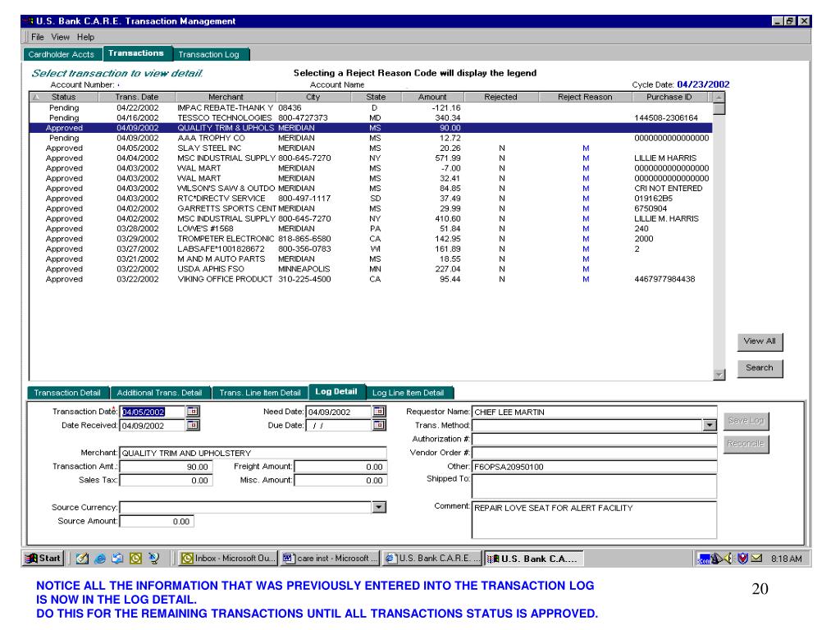The width and height of the screenshot is (840, 630).
Task: Sort by the Trans. Date column header
Action: 137,97
